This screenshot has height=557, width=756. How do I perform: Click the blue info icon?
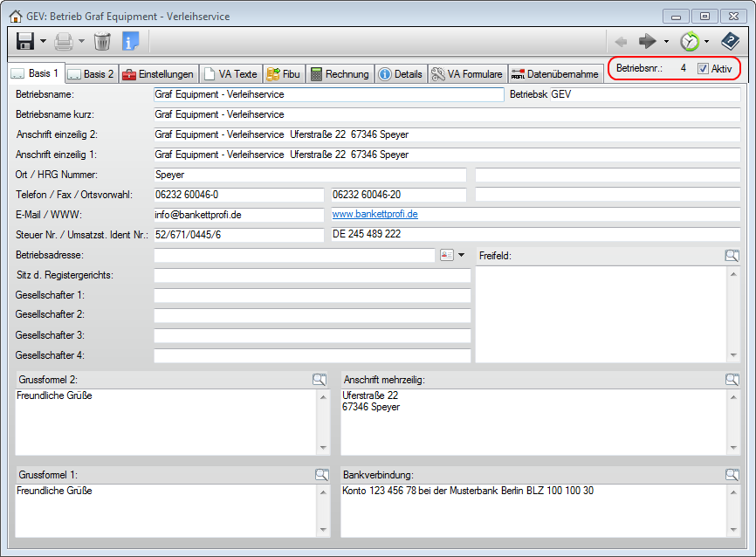tap(130, 41)
